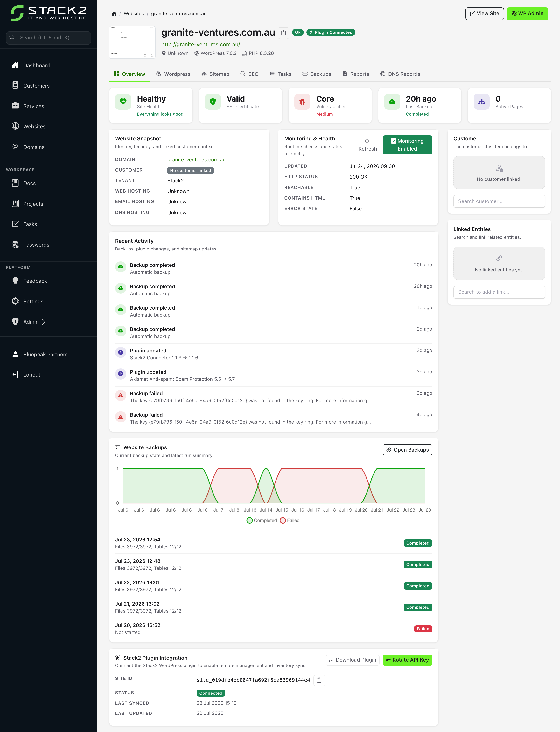Open the Reports tab

356,74
